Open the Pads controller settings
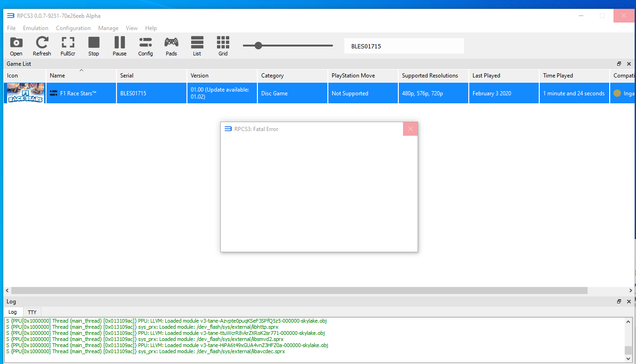The width and height of the screenshot is (636, 364). (171, 46)
